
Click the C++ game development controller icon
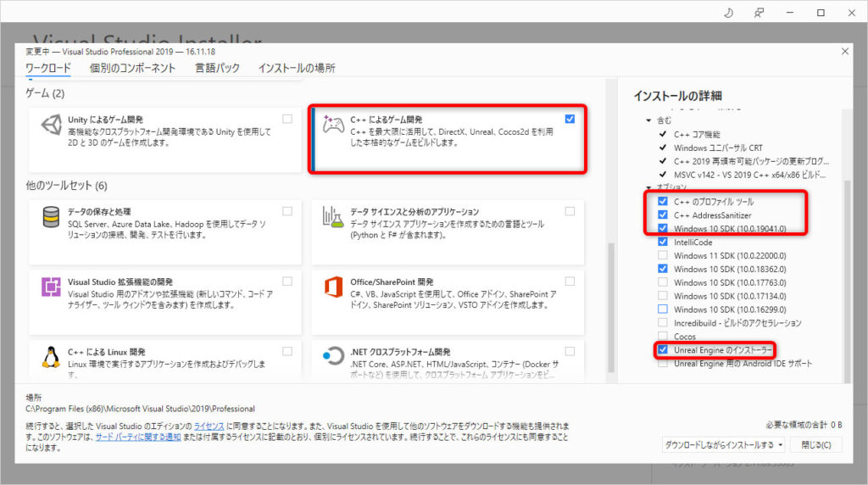point(333,125)
